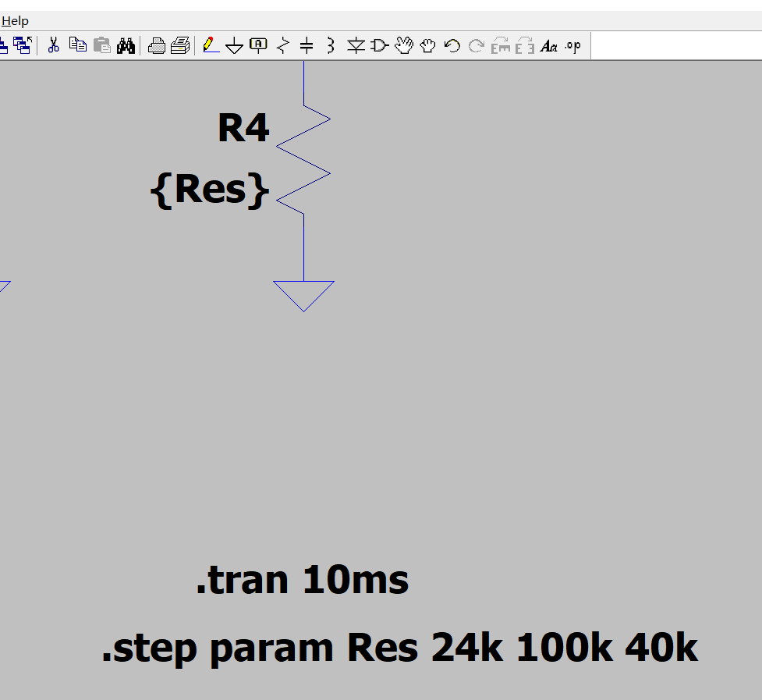The height and width of the screenshot is (700, 762).
Task: Place a Ground symbol
Action: tap(235, 46)
